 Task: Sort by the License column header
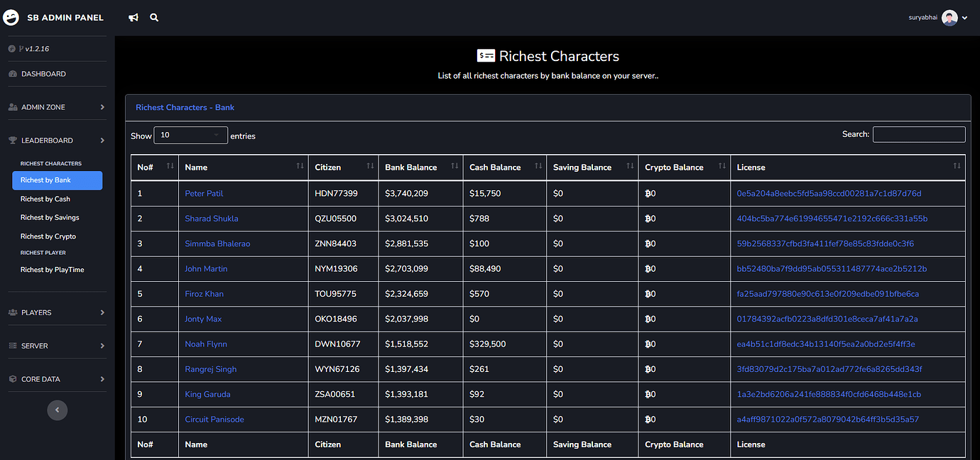pyautogui.click(x=848, y=168)
